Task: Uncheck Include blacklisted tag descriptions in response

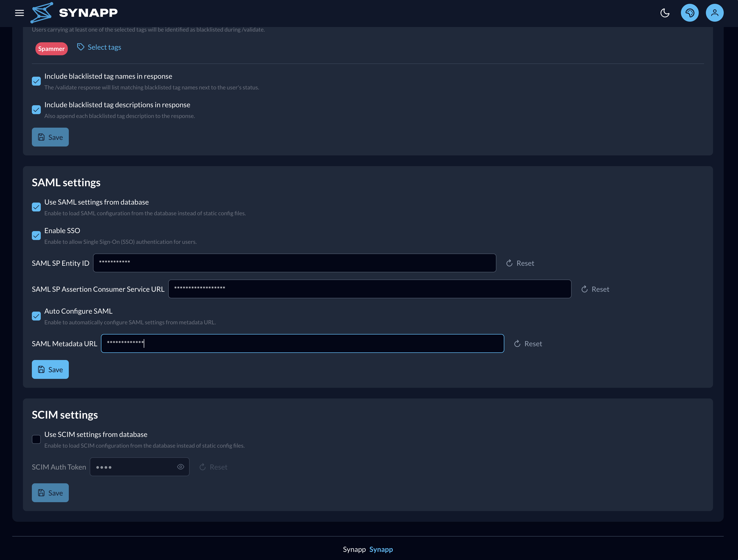Action: [36, 110]
